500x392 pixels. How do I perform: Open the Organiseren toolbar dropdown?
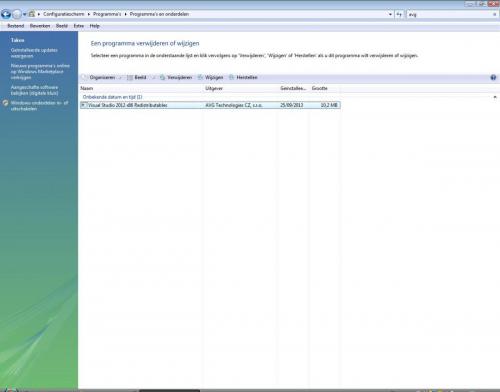tap(102, 77)
